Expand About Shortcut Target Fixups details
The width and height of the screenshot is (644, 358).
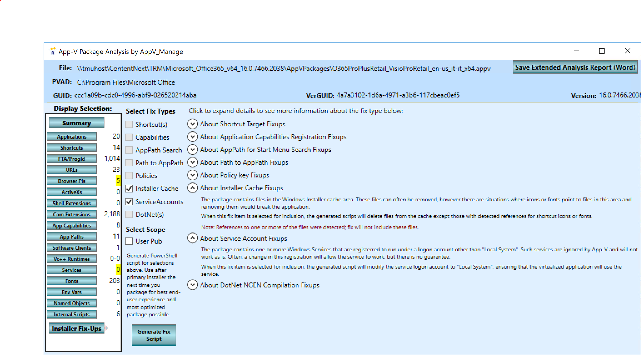pyautogui.click(x=193, y=124)
